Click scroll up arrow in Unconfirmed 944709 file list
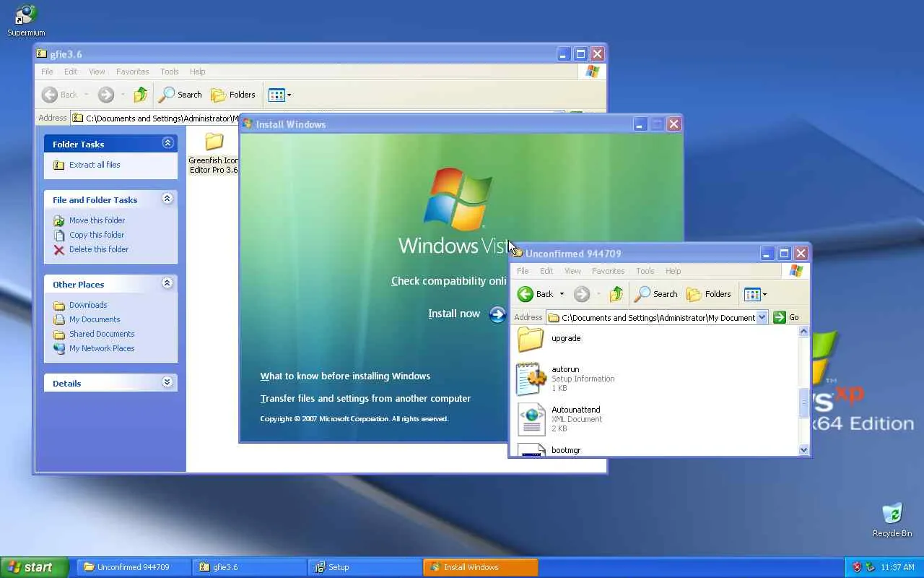The height and width of the screenshot is (578, 924). pos(804,332)
